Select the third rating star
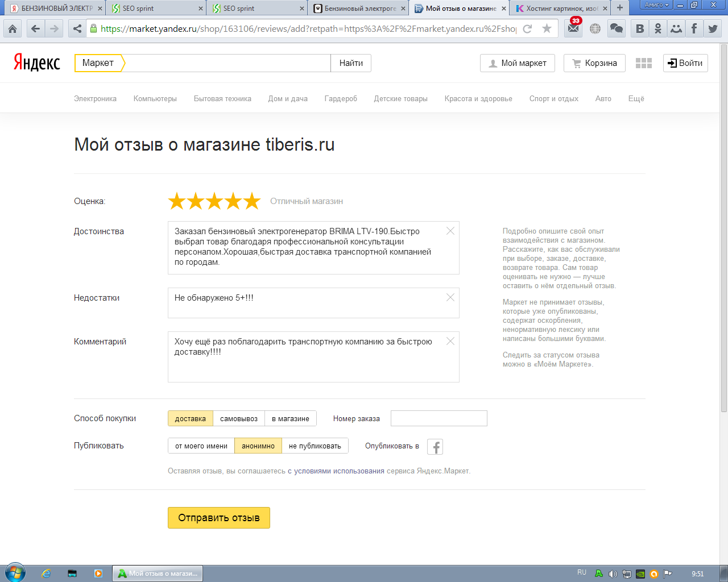The height and width of the screenshot is (582, 728). pyautogui.click(x=214, y=201)
